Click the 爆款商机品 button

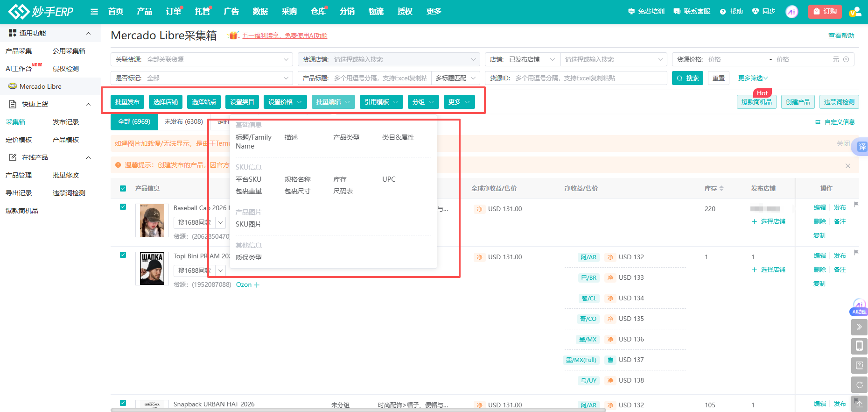pos(756,102)
